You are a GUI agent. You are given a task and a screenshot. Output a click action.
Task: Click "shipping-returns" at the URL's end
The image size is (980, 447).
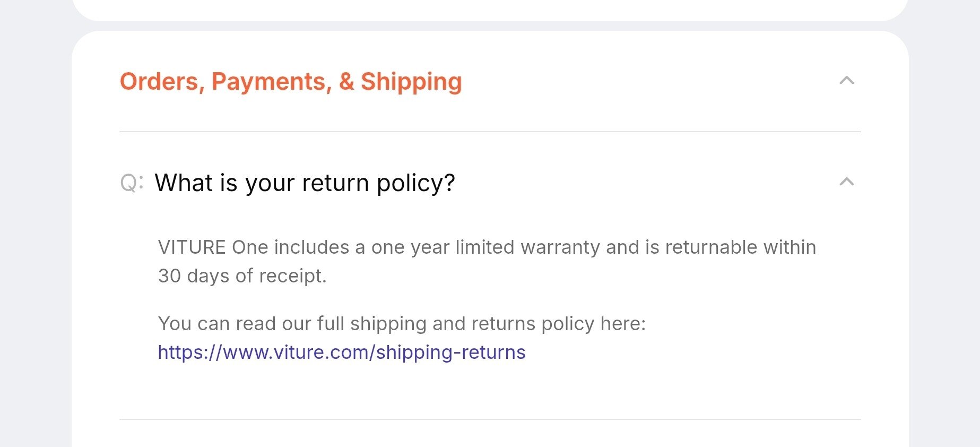451,353
